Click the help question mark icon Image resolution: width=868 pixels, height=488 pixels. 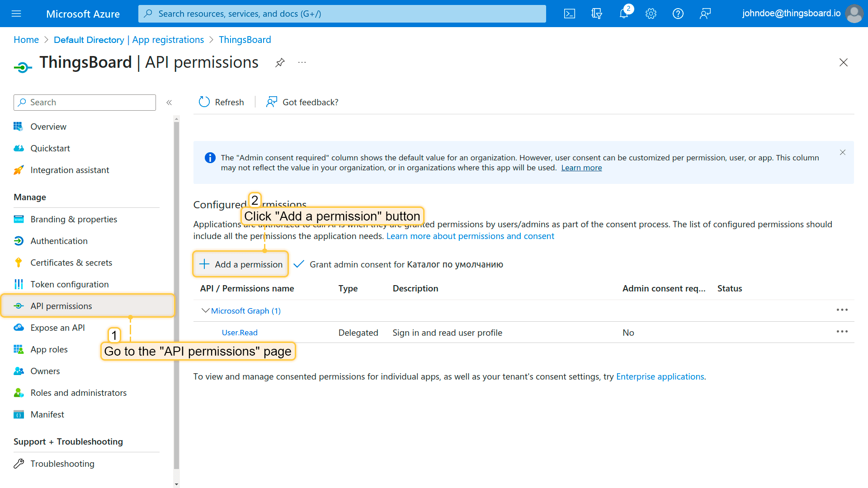tap(678, 14)
